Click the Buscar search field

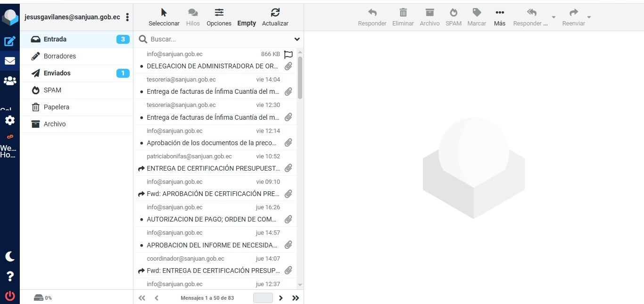click(219, 39)
